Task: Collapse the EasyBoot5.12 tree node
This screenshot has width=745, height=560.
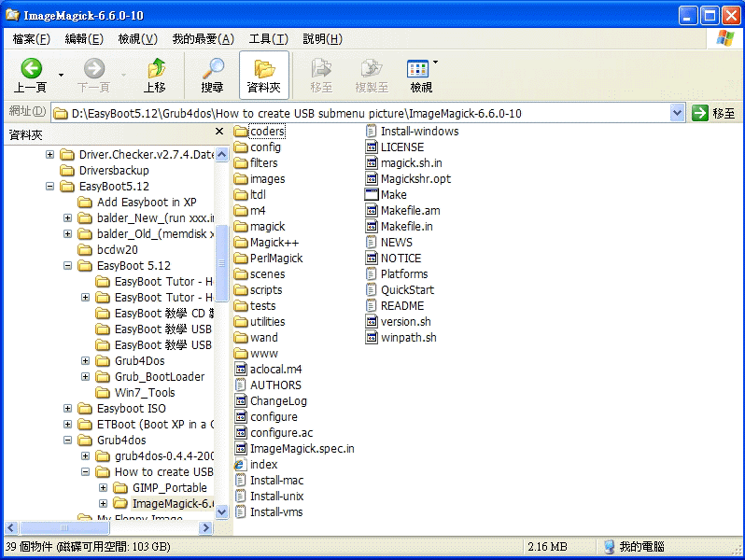Action: [49, 186]
